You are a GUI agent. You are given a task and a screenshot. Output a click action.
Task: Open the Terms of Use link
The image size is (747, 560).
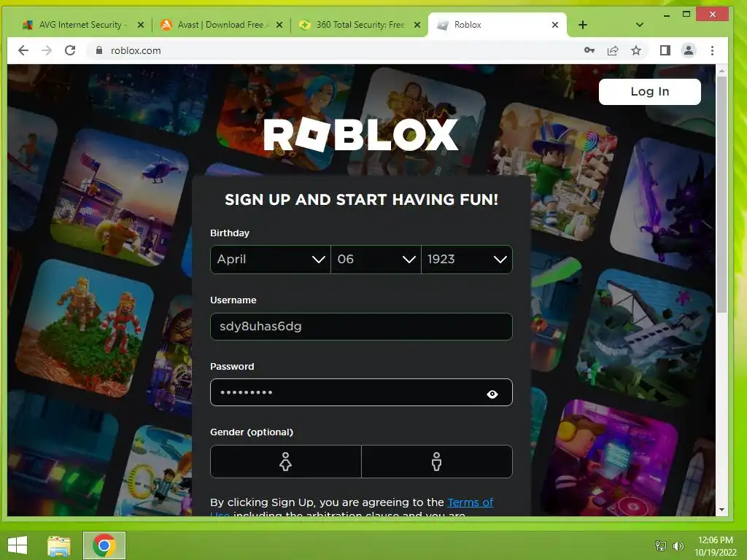(x=471, y=502)
